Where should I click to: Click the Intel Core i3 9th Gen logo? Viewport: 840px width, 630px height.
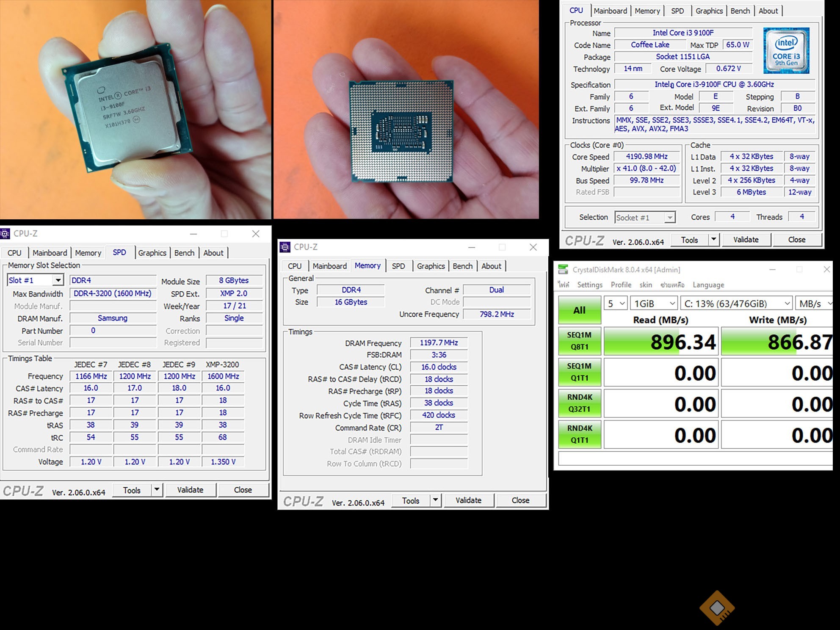(x=786, y=50)
